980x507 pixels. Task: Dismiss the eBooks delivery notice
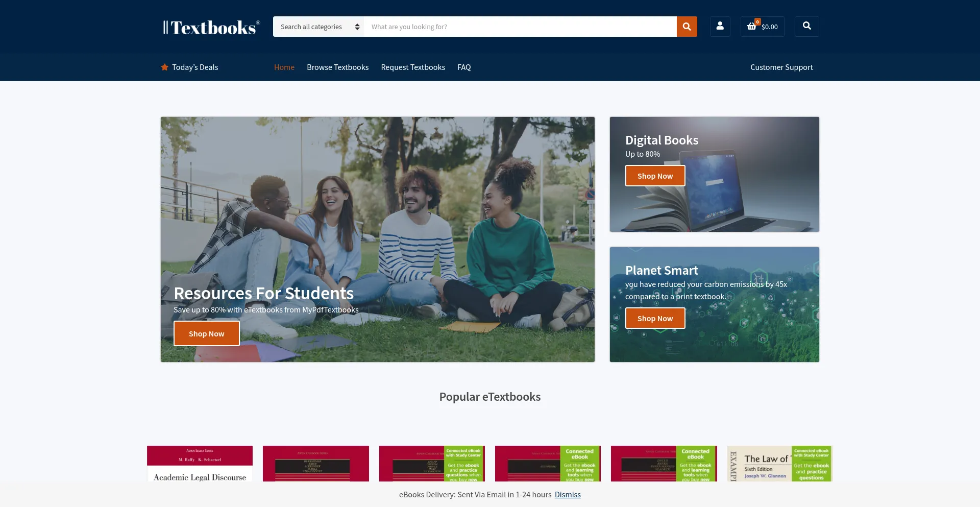[x=568, y=494]
